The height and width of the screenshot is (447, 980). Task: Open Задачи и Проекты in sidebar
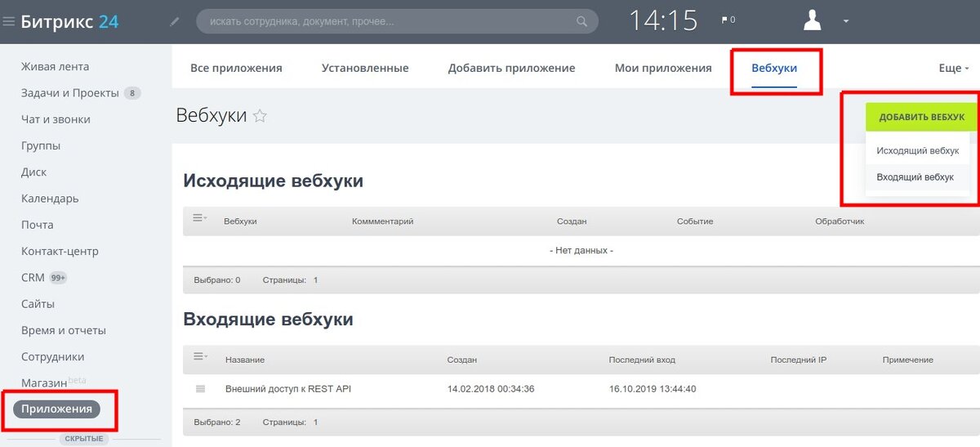tap(70, 93)
